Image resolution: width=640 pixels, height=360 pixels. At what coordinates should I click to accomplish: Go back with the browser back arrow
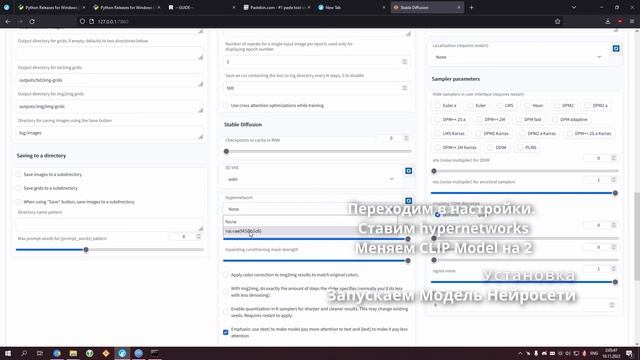click(8, 21)
